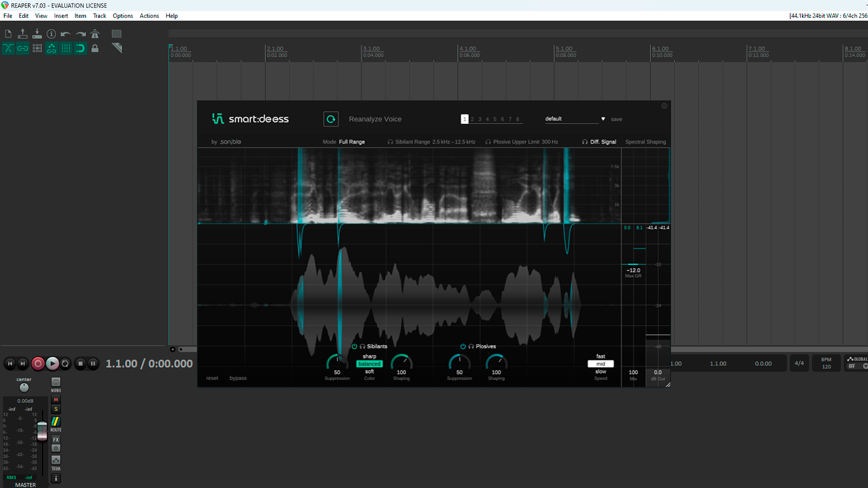Open the 'default' preset dropdown
Image resolution: width=868 pixels, height=488 pixels.
point(576,119)
